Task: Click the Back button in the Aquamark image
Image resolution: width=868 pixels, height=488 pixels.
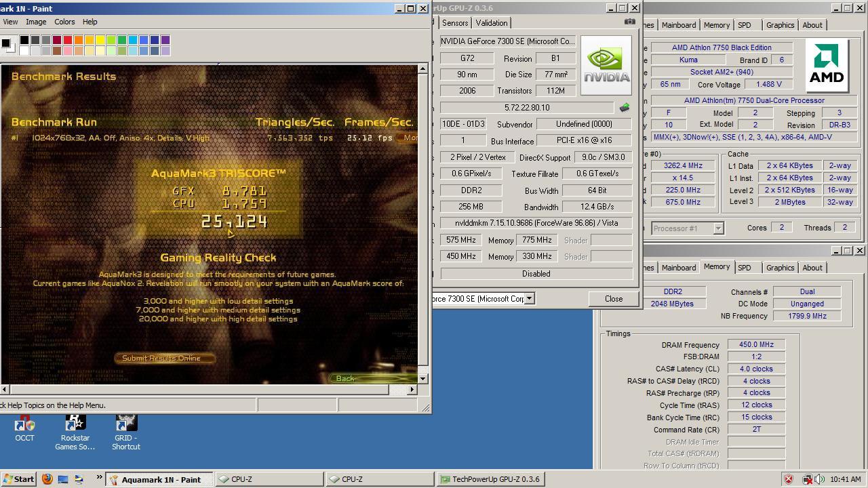Action: (x=346, y=378)
